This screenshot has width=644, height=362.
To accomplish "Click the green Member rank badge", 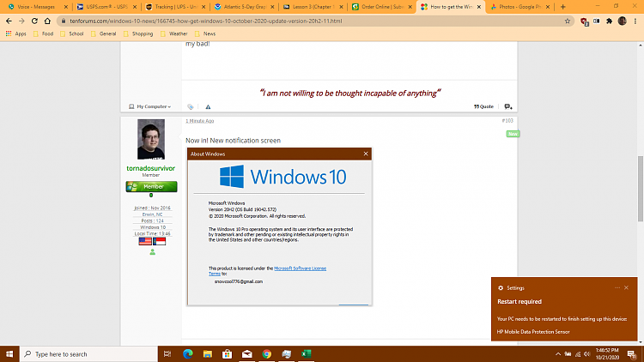I will pyautogui.click(x=151, y=186).
